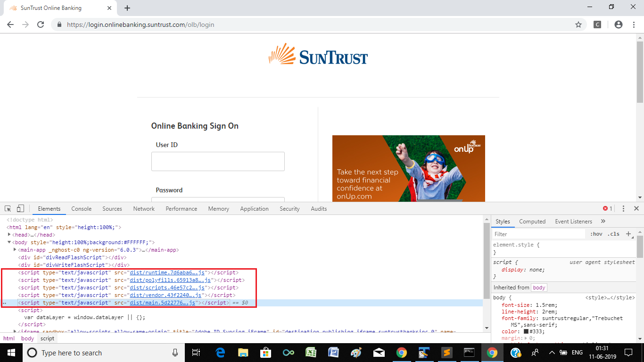Activate the inspect element picker icon
Viewport: 644px width, 362px height.
8,208
